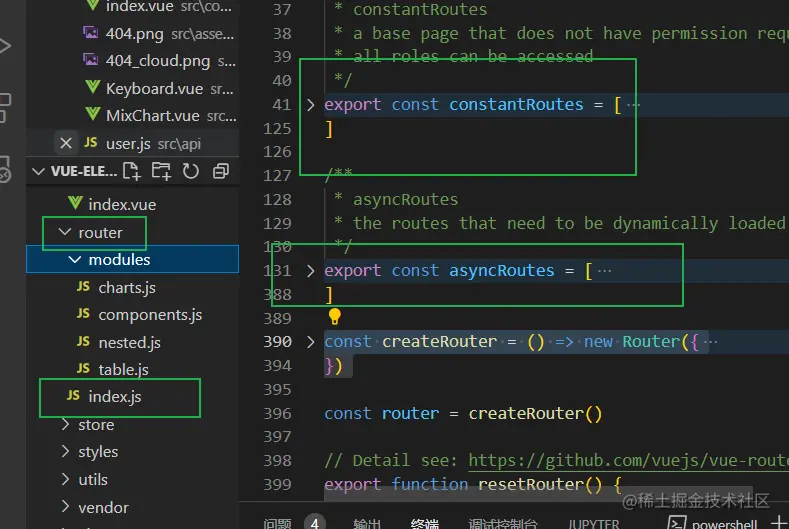
Task: Unfold the constantRoutes array at line 41
Action: pyautogui.click(x=310, y=105)
